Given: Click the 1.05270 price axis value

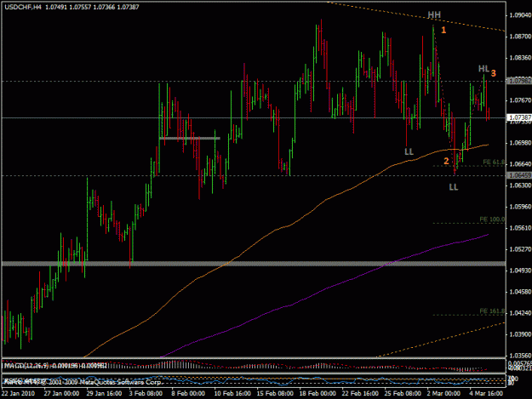Looking at the screenshot, I should [520, 249].
